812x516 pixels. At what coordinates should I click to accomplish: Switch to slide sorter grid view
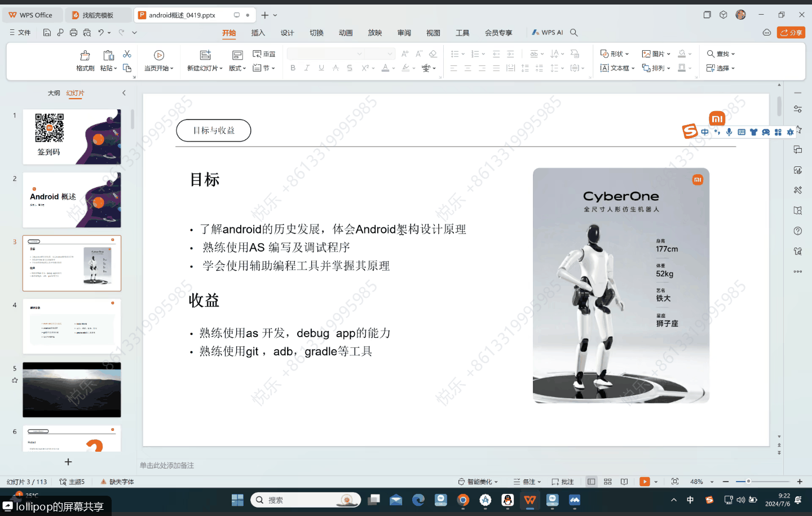[x=608, y=482]
